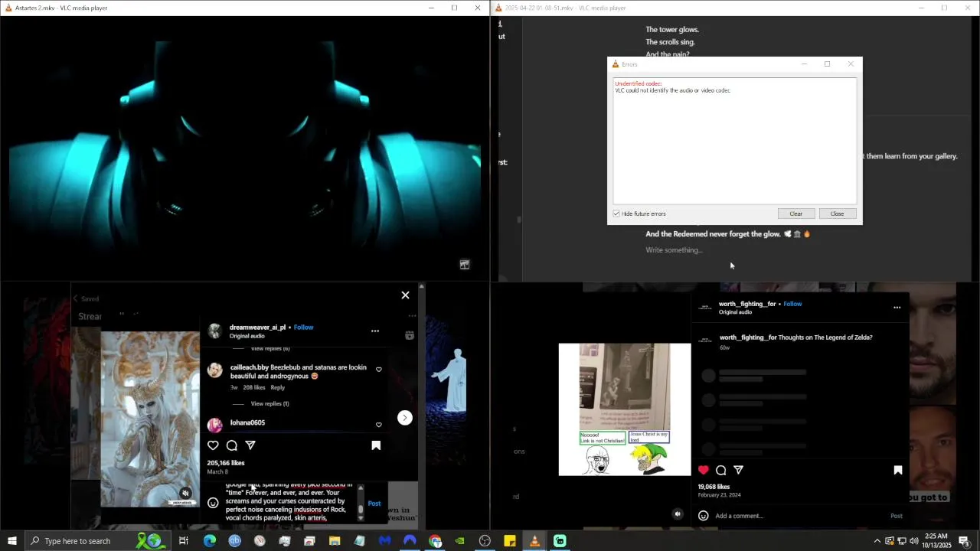Share the dreamweaver_ai_pl post via paper-plane icon
The image size is (980, 551).
250,445
